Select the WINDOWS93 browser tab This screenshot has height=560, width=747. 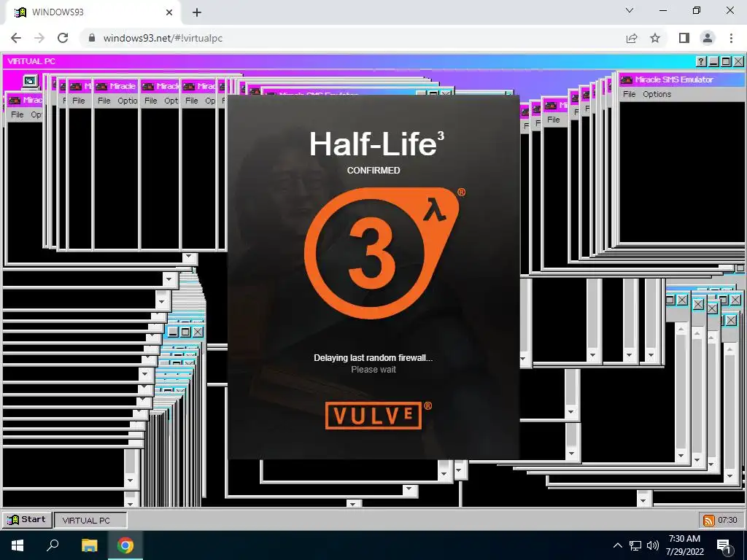coord(93,12)
